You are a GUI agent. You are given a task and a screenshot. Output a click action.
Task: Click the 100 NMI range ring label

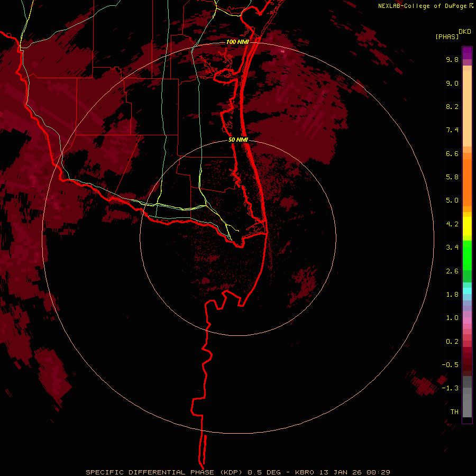coord(237,42)
